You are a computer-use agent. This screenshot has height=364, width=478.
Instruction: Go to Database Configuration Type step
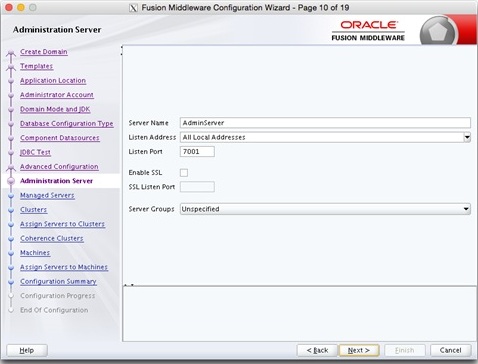point(67,123)
